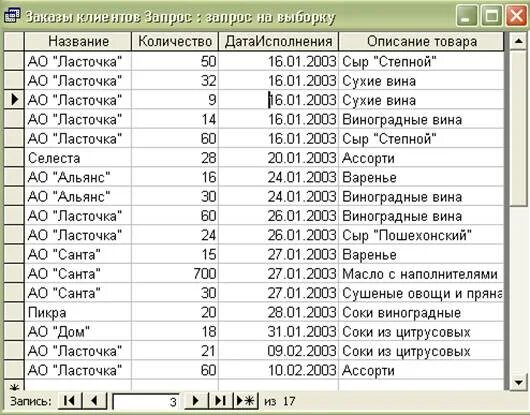Select the row selector for the Селеста row

14,157
